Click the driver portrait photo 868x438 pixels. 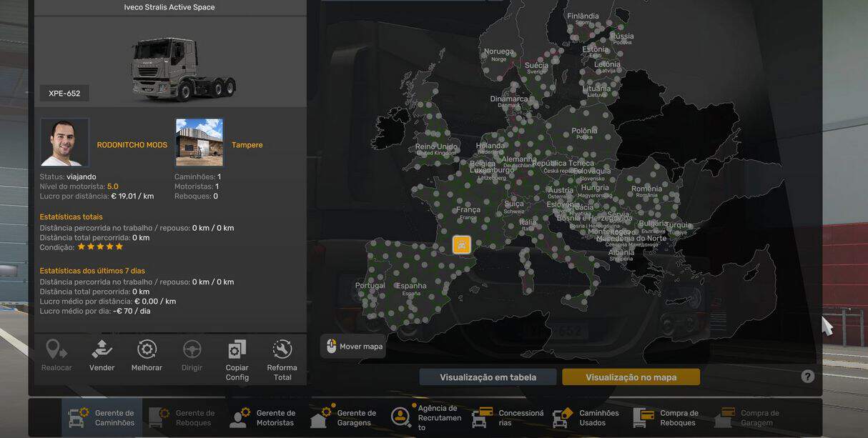64,142
